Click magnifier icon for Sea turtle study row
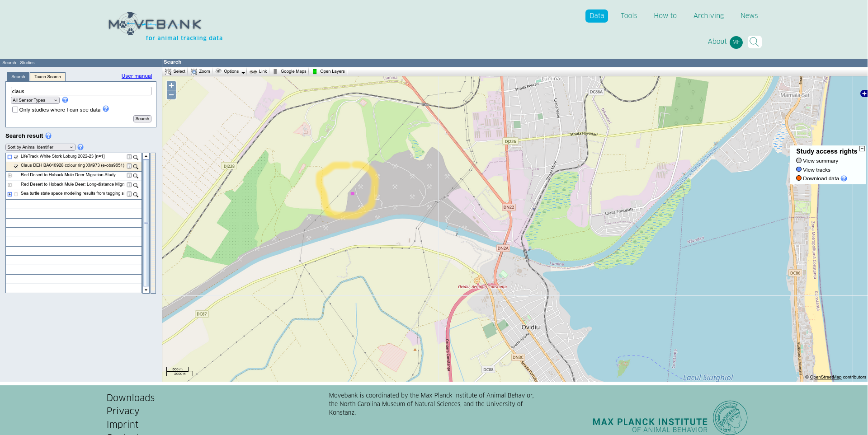The image size is (868, 435). (136, 194)
